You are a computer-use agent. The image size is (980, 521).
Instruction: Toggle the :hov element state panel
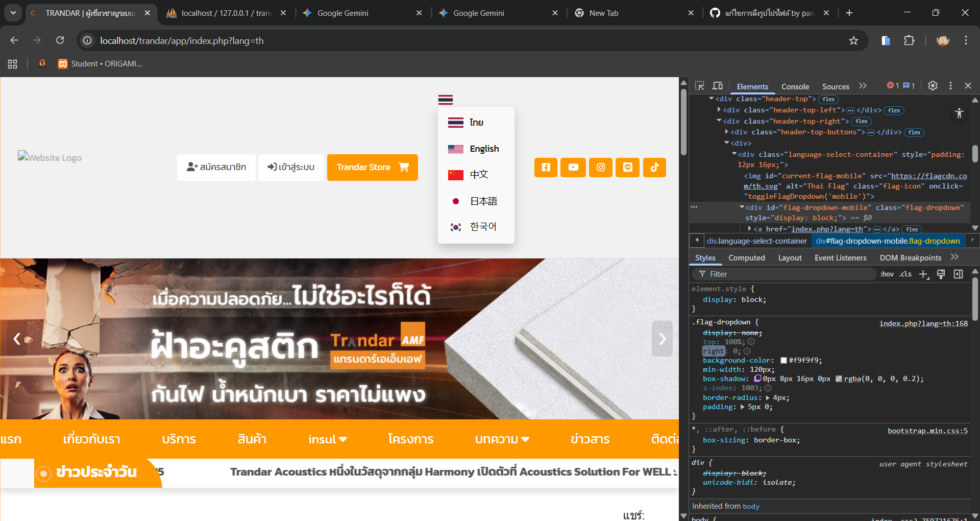[887, 274]
